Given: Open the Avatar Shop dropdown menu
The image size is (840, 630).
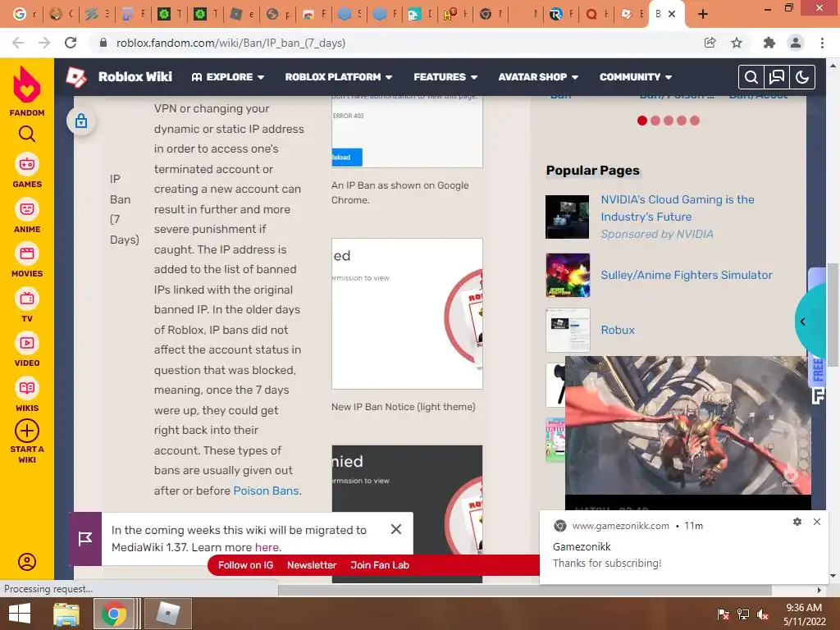Looking at the screenshot, I should [538, 77].
